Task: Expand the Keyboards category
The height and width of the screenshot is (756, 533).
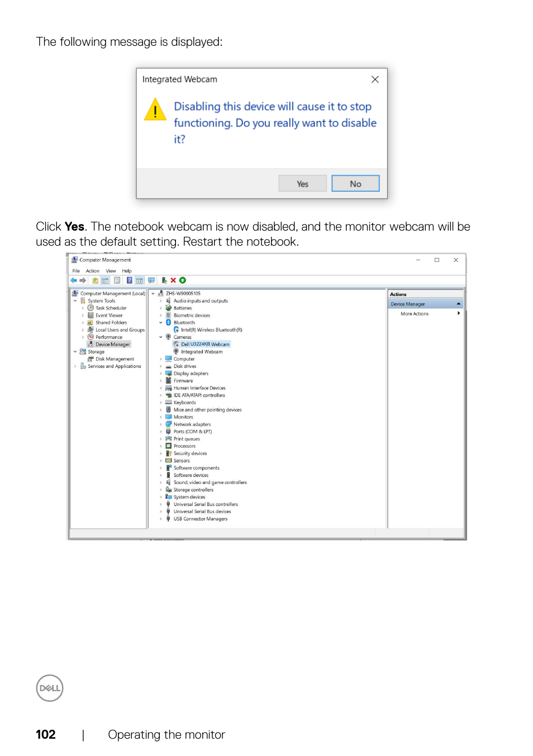Action: click(x=161, y=403)
